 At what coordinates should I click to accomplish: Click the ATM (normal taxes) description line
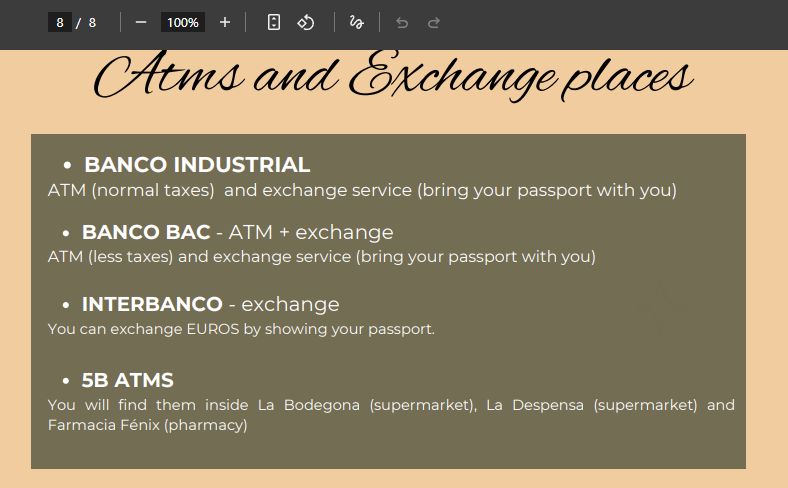362,190
